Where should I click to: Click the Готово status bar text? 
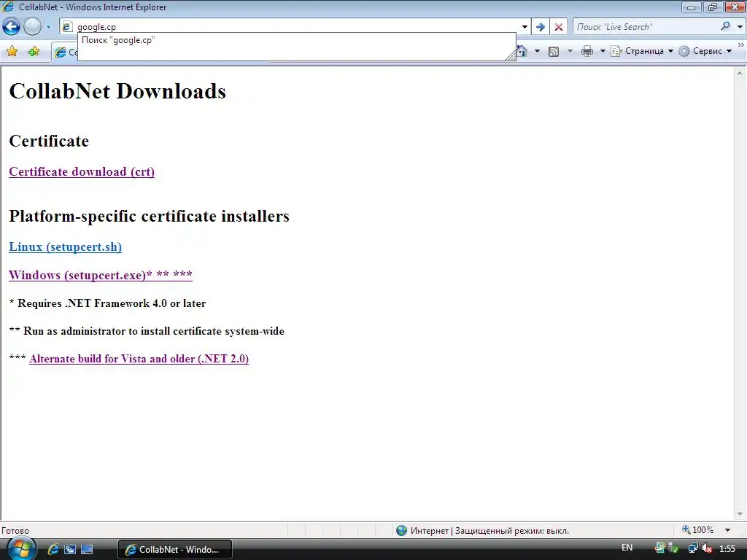(x=15, y=531)
